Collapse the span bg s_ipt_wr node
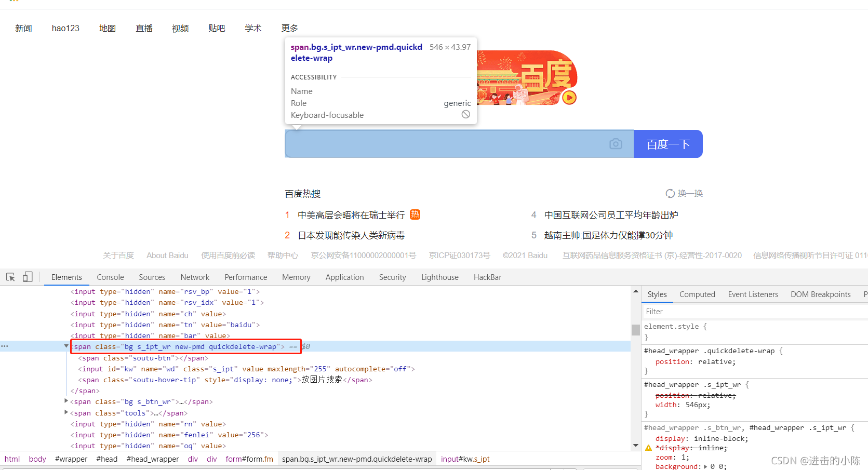The width and height of the screenshot is (868, 470). pos(66,346)
